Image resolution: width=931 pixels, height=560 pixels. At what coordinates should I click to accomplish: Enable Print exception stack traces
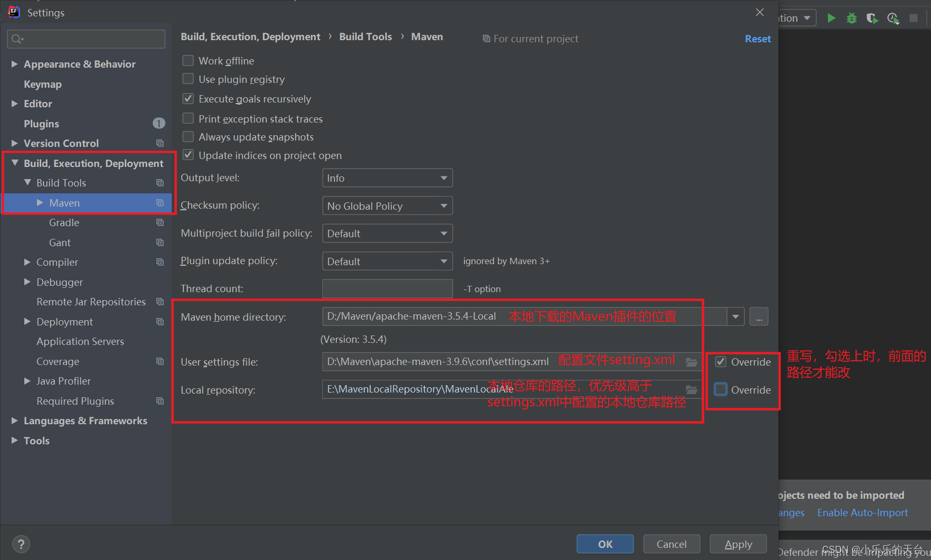click(x=188, y=118)
